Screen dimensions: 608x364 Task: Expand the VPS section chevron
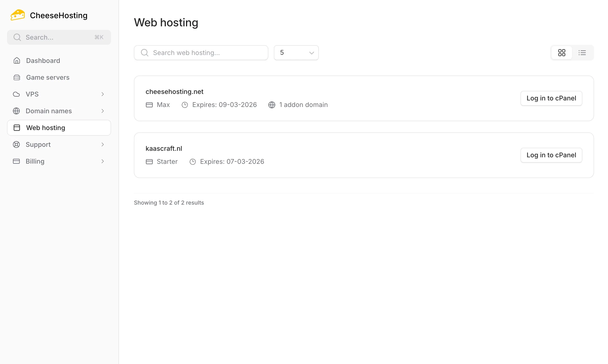click(103, 94)
